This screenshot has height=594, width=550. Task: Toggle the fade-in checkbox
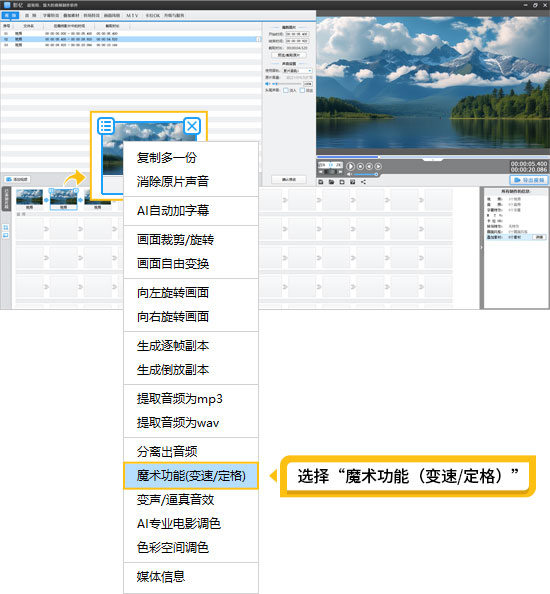[286, 91]
